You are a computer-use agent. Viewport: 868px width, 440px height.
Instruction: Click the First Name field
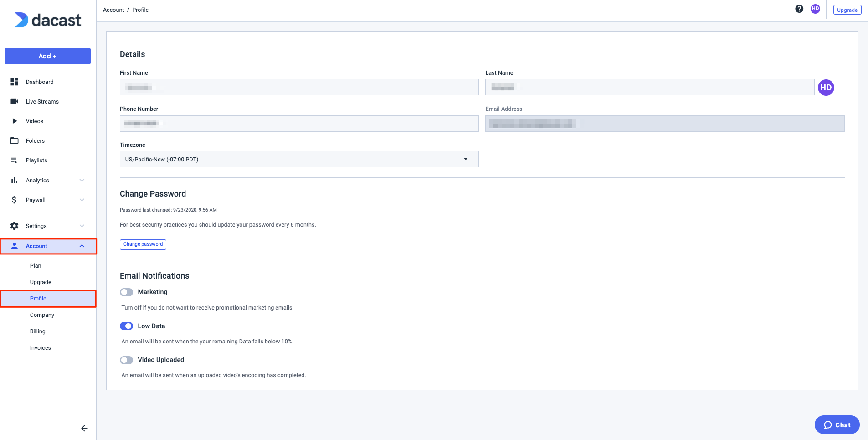coord(299,87)
